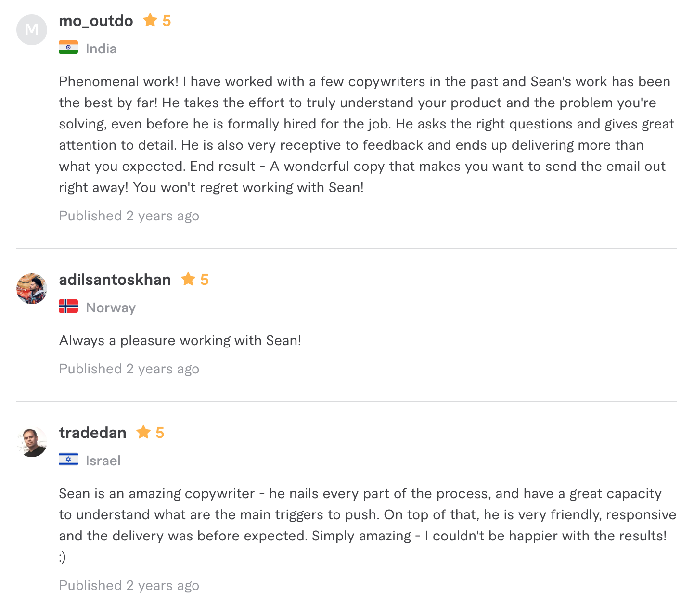Click tradedan's profile photo
Image resolution: width=694 pixels, height=616 pixels.
coord(32,442)
